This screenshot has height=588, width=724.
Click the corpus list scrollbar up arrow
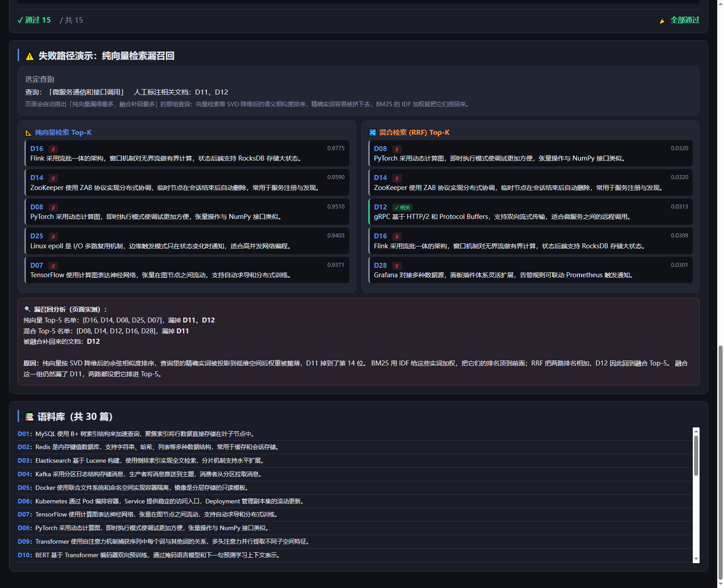click(x=696, y=431)
